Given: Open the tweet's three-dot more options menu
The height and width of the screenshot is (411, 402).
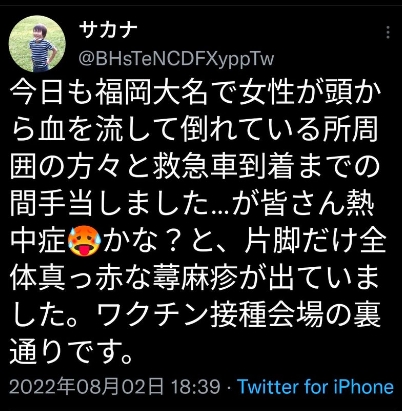Looking at the screenshot, I should click(388, 32).
